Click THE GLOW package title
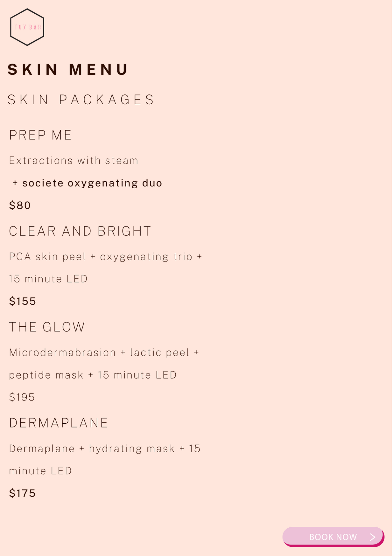Screen dimensions: 392x556 coord(47,327)
